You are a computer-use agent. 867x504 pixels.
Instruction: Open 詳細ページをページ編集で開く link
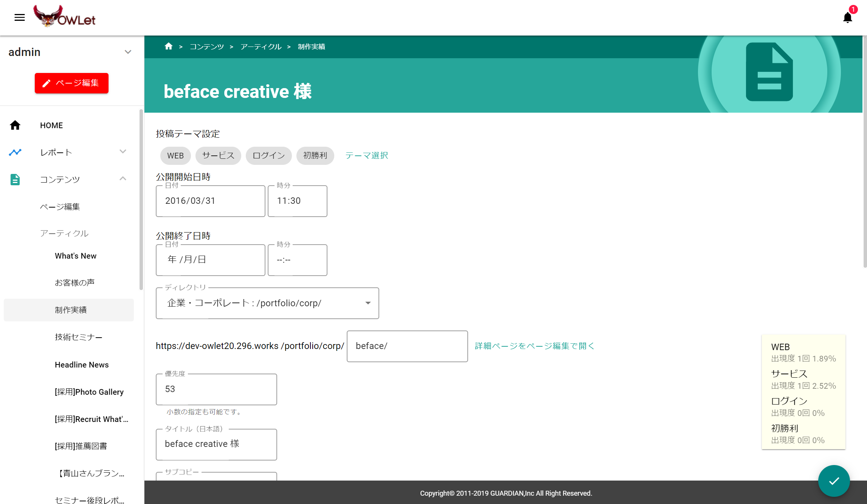click(x=534, y=346)
